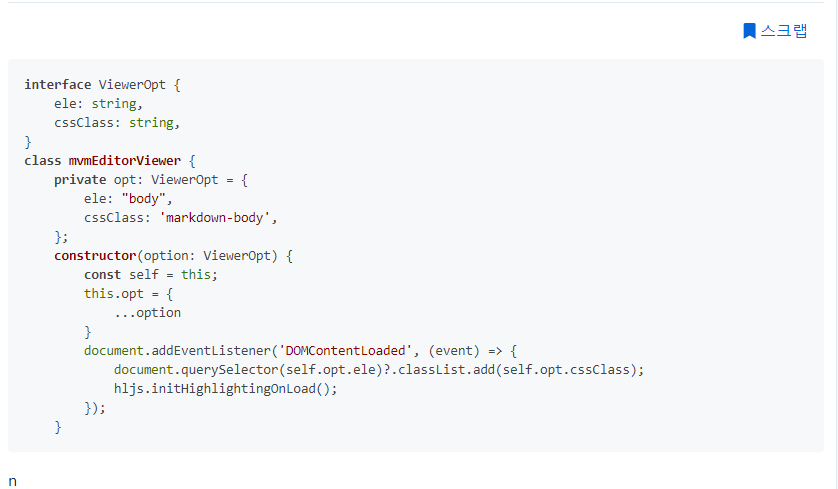Viewport: 838px width, 489px height.
Task: Click the 'DOMContentLoaded' string
Action: pos(346,351)
